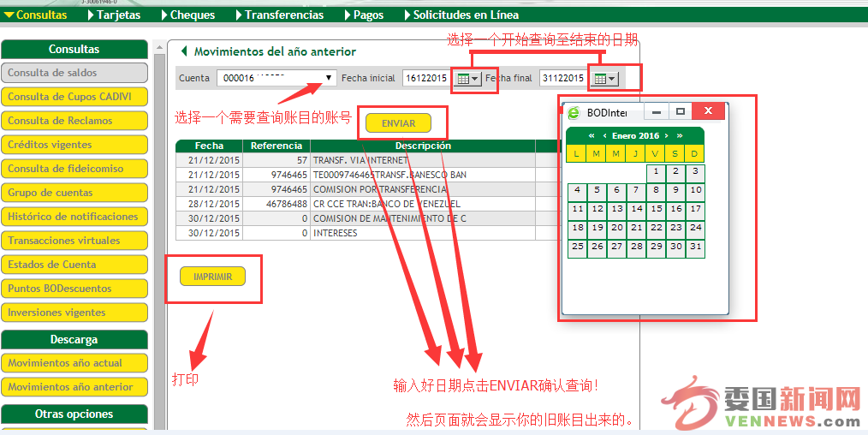Image resolution: width=868 pixels, height=435 pixels.
Task: Open Histórico de notificaciones
Action: click(74, 217)
